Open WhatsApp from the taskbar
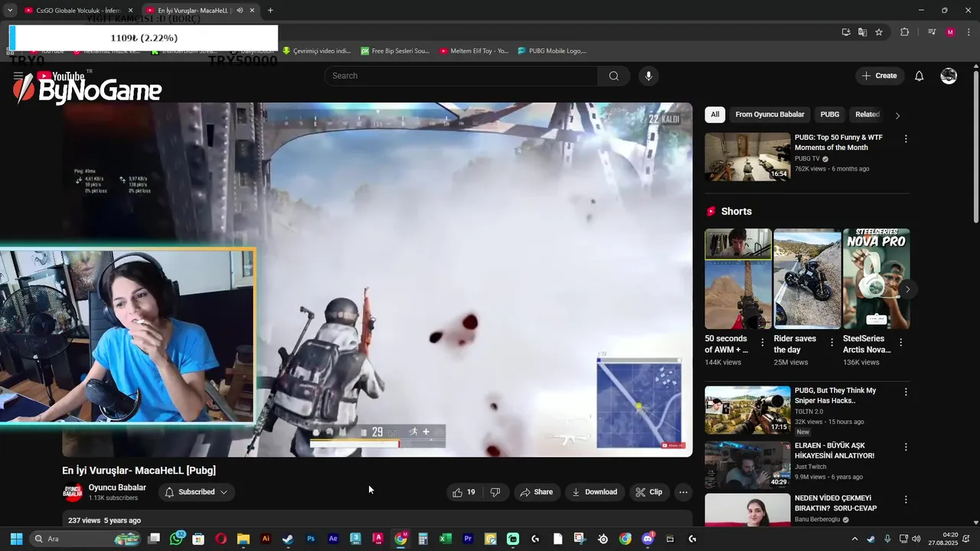The width and height of the screenshot is (980, 551). pos(177,539)
